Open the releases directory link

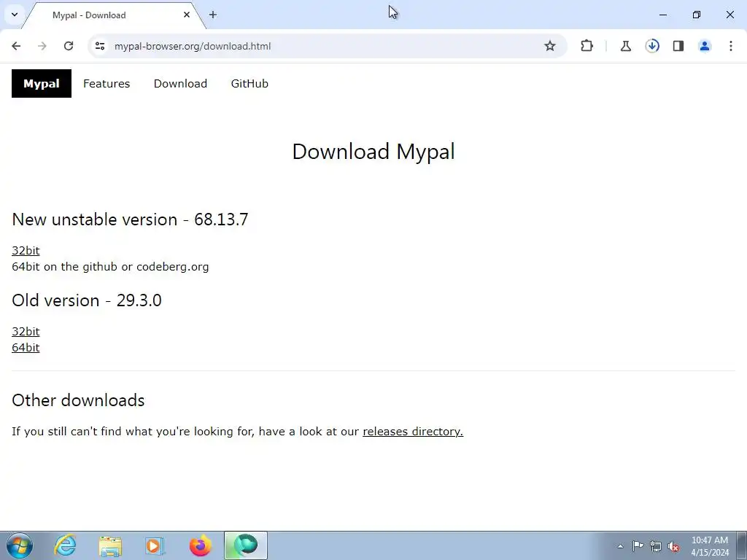(413, 432)
